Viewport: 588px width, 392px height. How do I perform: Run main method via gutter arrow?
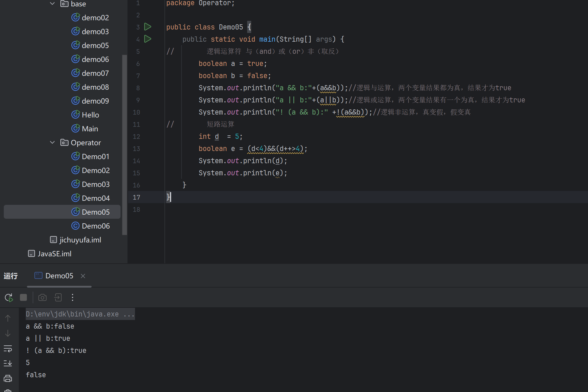click(x=148, y=39)
